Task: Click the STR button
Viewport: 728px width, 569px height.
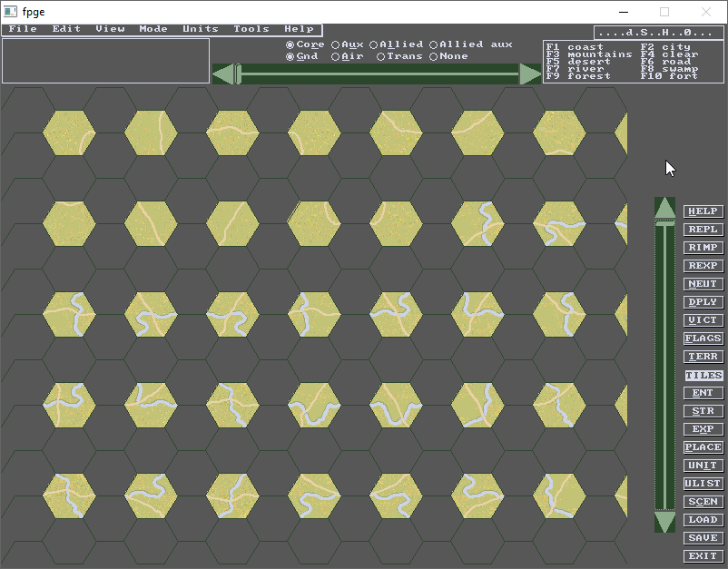Action: [x=703, y=411]
